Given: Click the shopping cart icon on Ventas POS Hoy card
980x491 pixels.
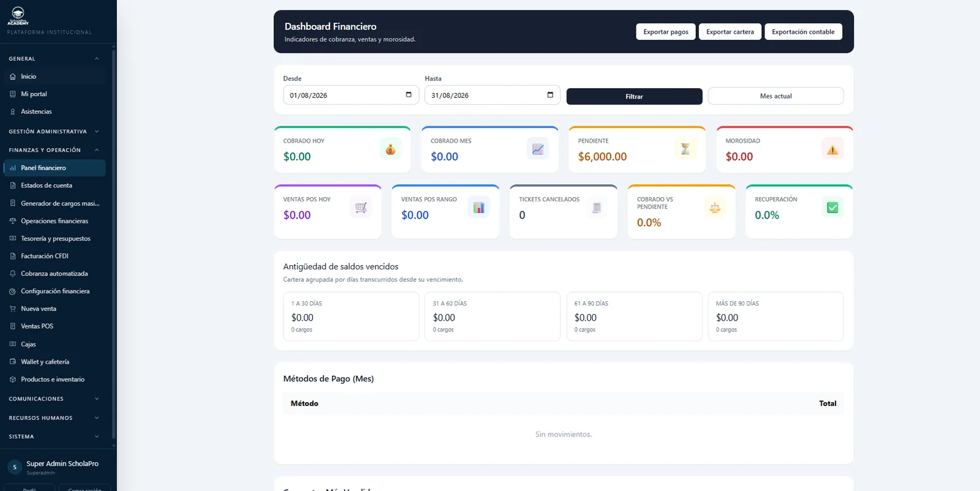Looking at the screenshot, I should 361,208.
